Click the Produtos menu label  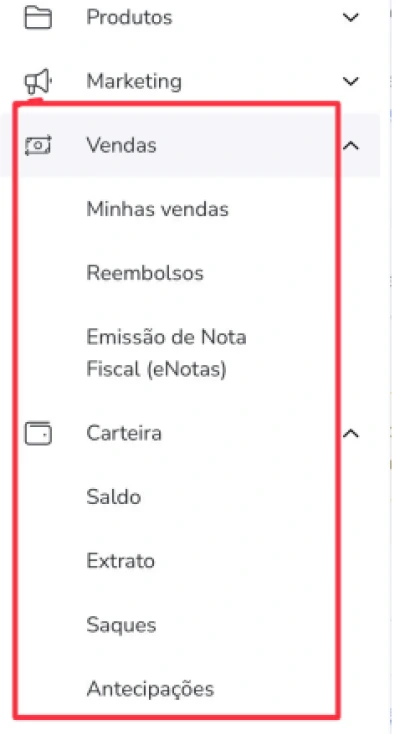[x=129, y=17]
